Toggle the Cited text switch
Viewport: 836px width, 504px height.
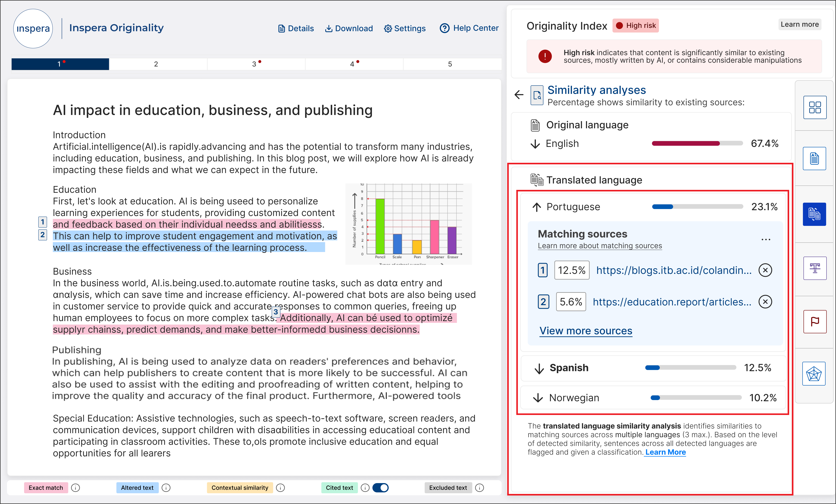(x=380, y=488)
